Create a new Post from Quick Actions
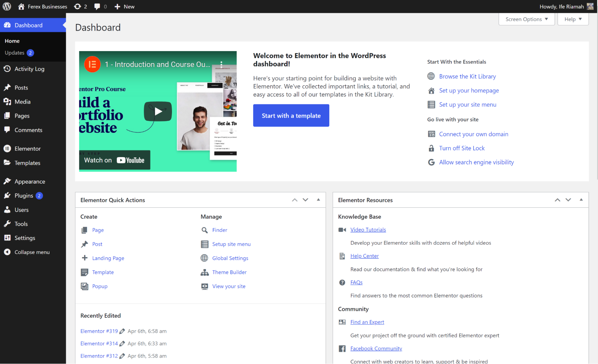 tap(97, 244)
